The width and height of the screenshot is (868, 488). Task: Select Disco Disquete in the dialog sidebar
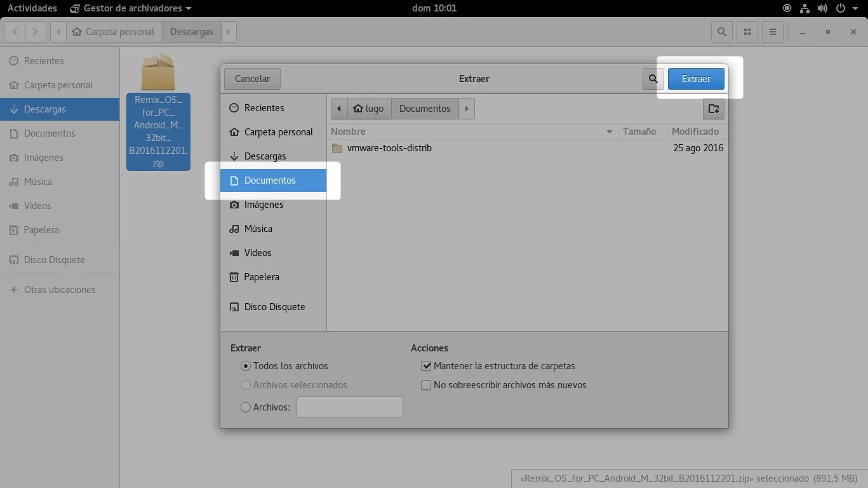tap(275, 306)
